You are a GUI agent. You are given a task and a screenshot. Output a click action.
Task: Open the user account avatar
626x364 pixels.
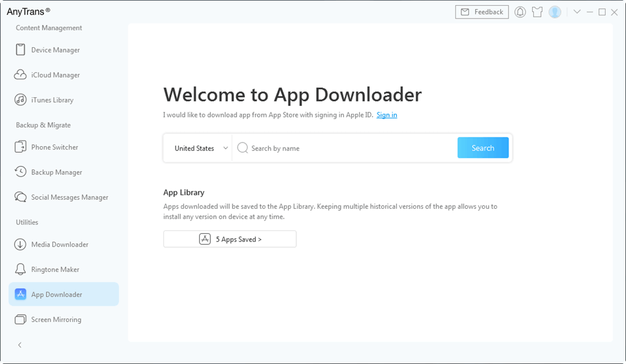[x=555, y=12]
